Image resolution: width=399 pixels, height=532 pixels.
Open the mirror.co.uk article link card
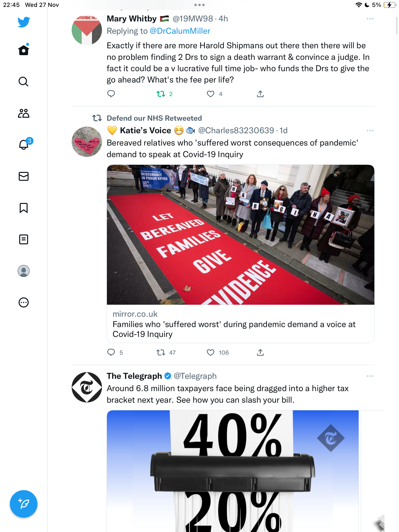240,254
